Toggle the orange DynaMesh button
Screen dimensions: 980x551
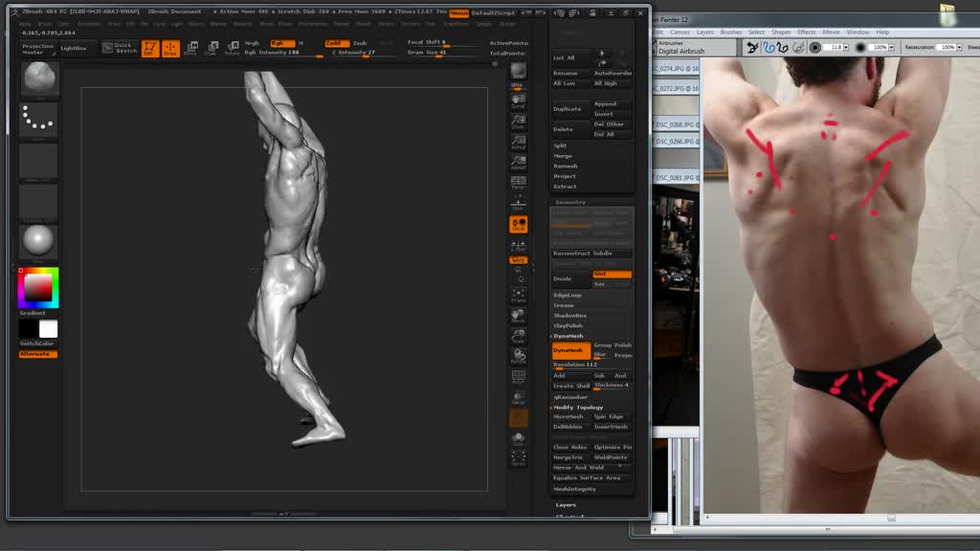pos(570,350)
